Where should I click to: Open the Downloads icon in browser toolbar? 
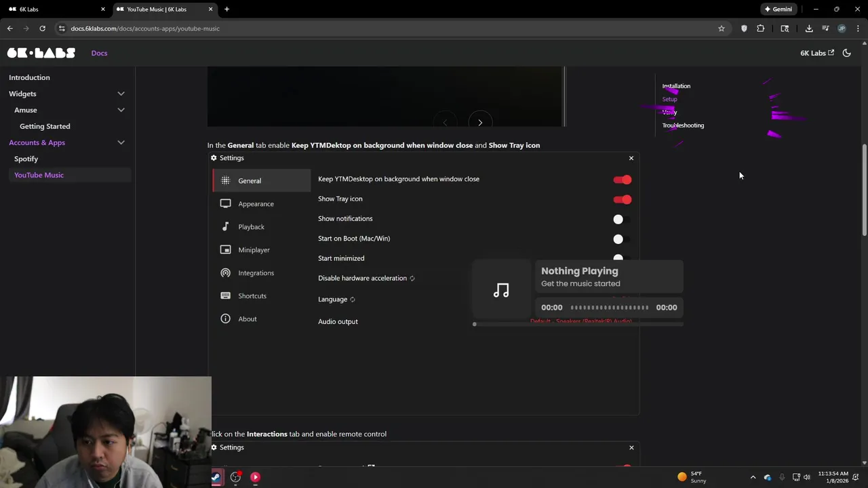coord(809,28)
